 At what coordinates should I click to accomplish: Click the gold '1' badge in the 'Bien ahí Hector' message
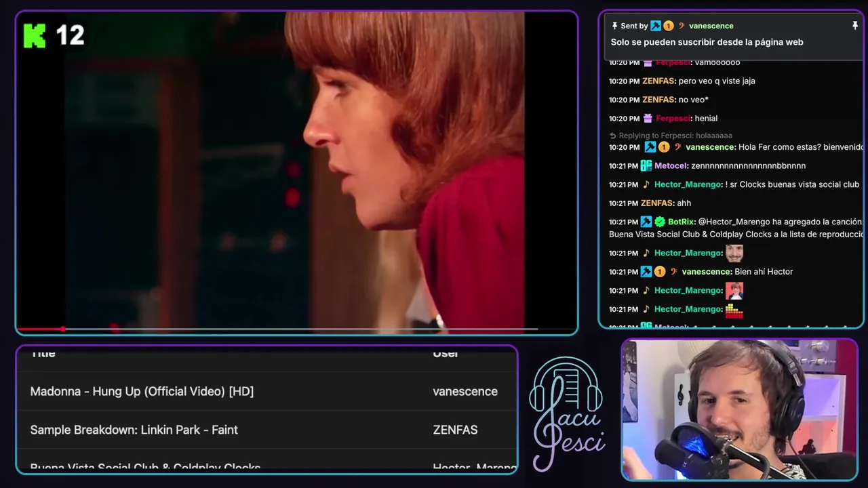[660, 272]
